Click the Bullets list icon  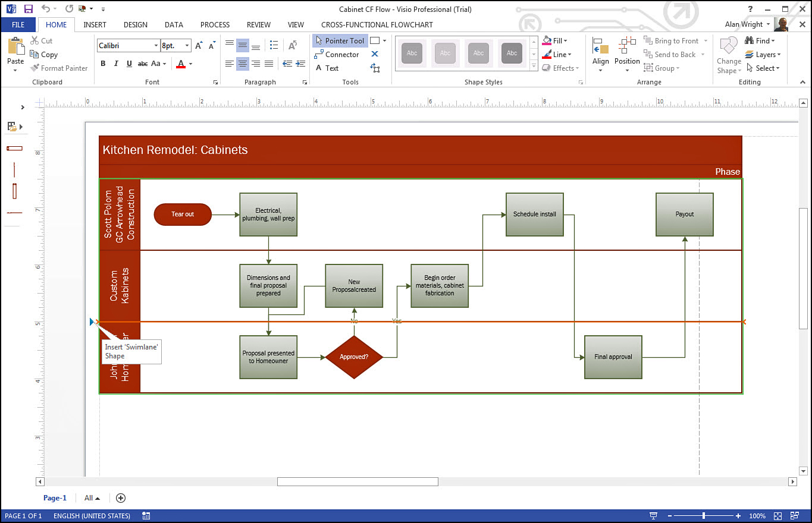click(x=274, y=45)
